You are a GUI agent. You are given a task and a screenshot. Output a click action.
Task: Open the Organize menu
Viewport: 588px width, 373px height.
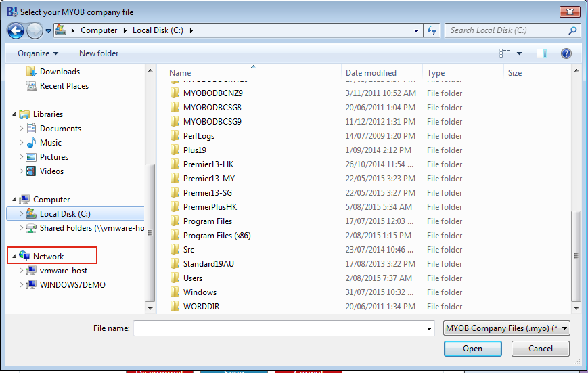click(38, 53)
